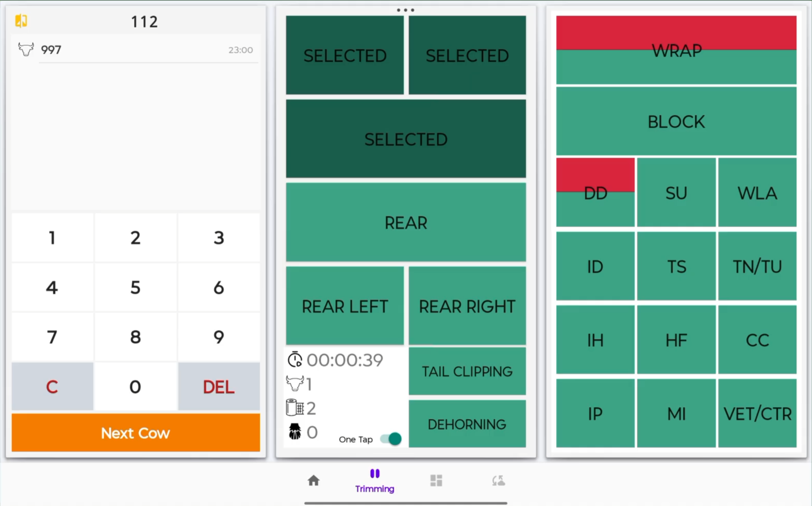The height and width of the screenshot is (506, 812).
Task: Open the Home screen via house icon
Action: [x=313, y=480]
